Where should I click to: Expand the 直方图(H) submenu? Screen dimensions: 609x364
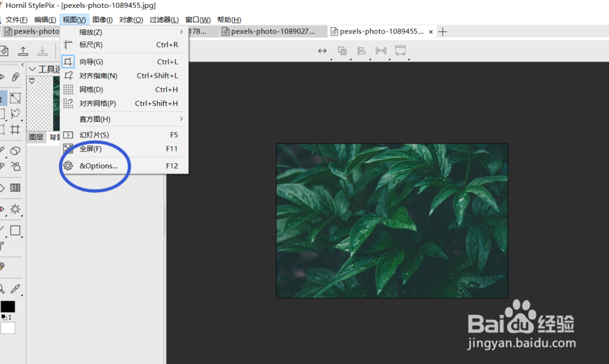[124, 119]
